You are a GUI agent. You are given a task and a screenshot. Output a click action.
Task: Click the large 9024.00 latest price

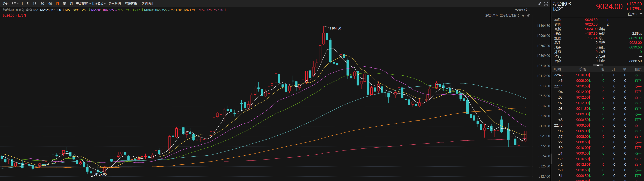pos(609,6)
